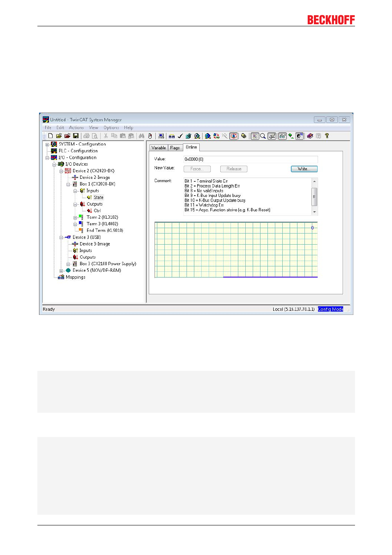Click the Comment box scrollbar up arrow
Image resolution: width=392 pixels, height=555 pixels.
click(x=315, y=181)
